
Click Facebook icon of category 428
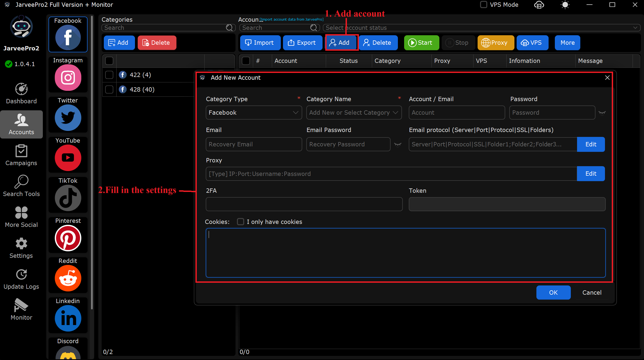tap(123, 89)
